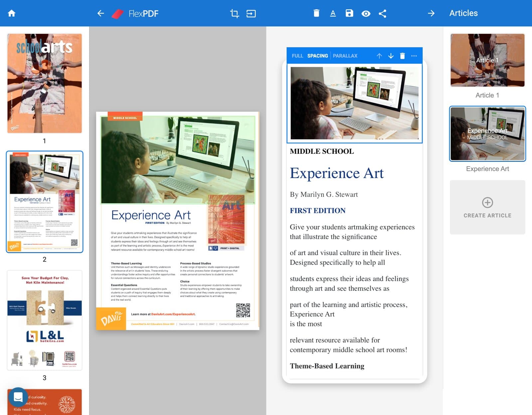Click the back arrow beside FlexPDF

click(100, 13)
